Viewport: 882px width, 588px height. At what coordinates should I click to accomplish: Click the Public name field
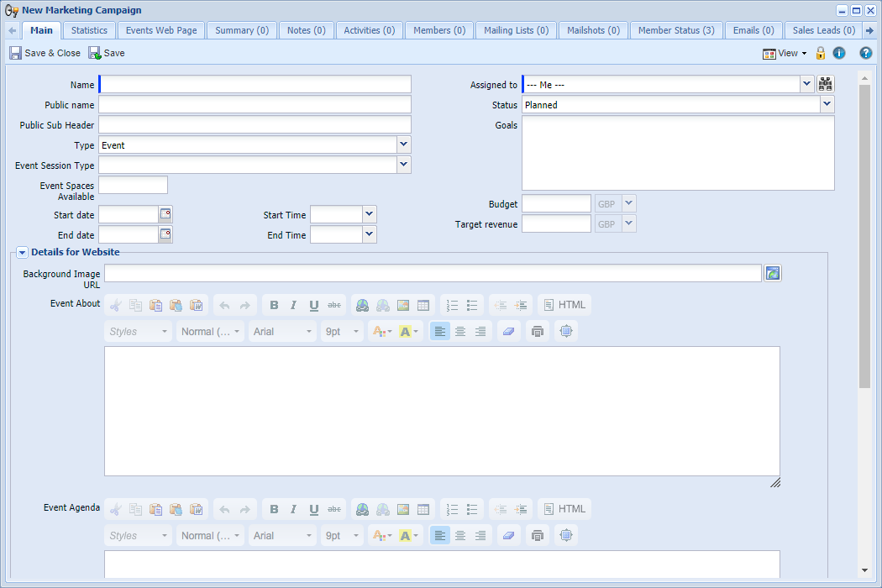pyautogui.click(x=255, y=105)
